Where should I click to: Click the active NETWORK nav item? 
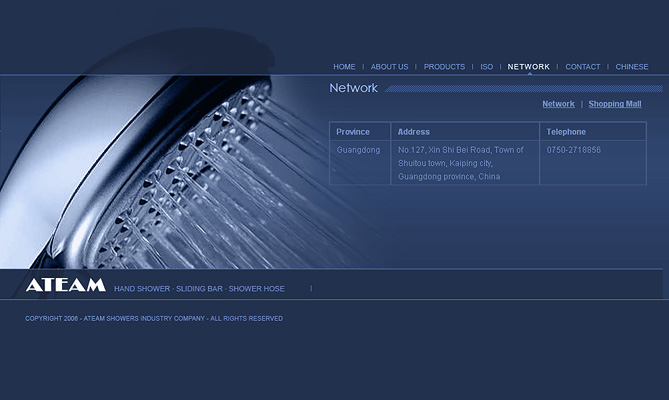point(528,67)
